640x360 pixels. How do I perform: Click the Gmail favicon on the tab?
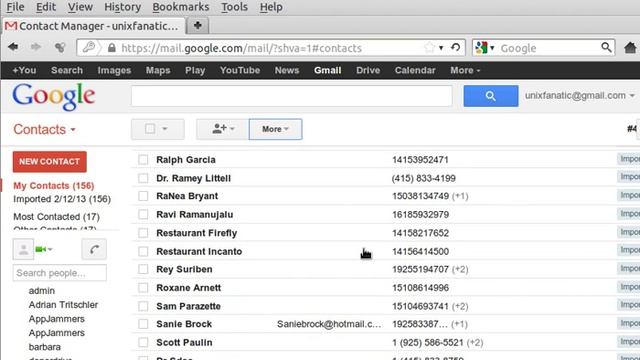pos(11,26)
